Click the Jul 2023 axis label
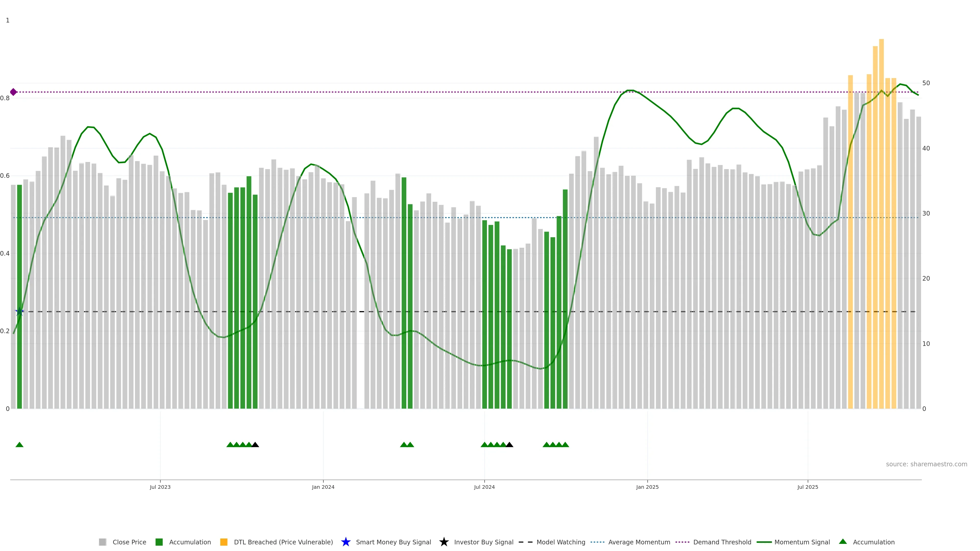 [x=160, y=487]
